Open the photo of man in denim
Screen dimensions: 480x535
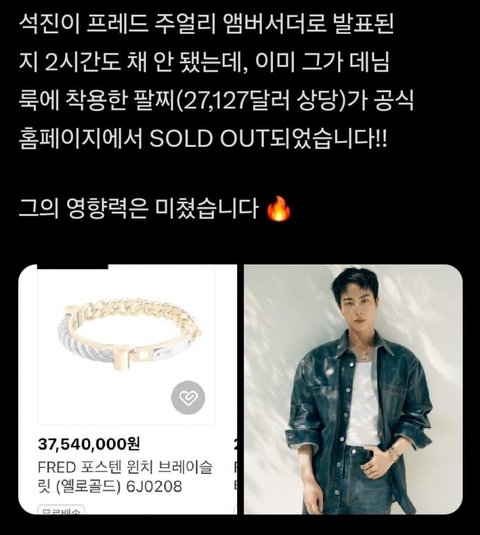tap(353, 389)
